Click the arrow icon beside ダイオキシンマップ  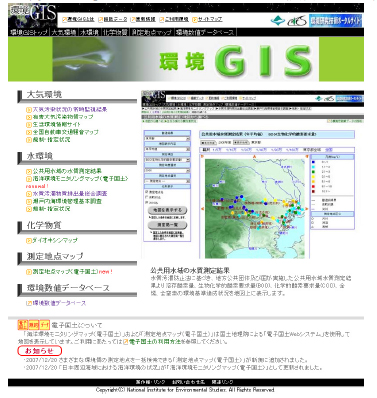29,240
